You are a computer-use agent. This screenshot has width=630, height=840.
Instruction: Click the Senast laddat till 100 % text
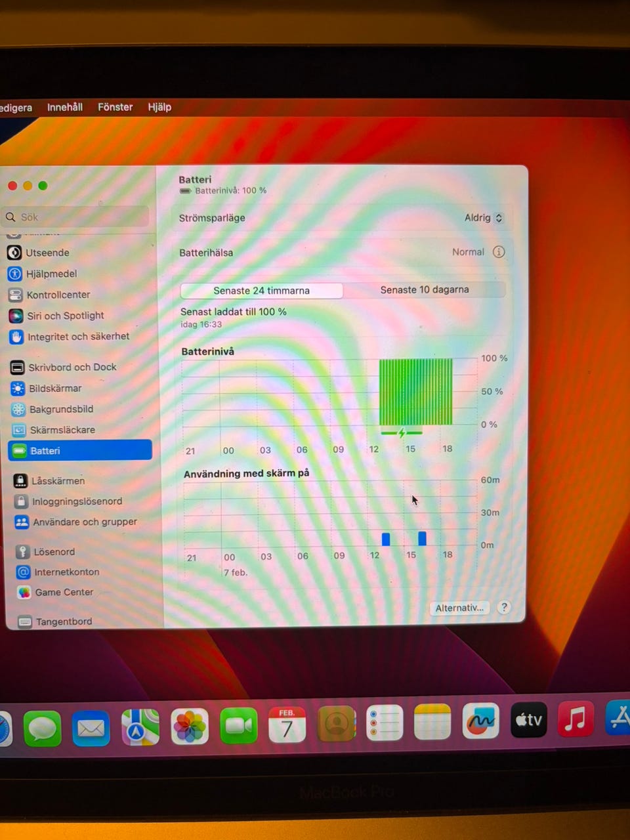click(234, 312)
